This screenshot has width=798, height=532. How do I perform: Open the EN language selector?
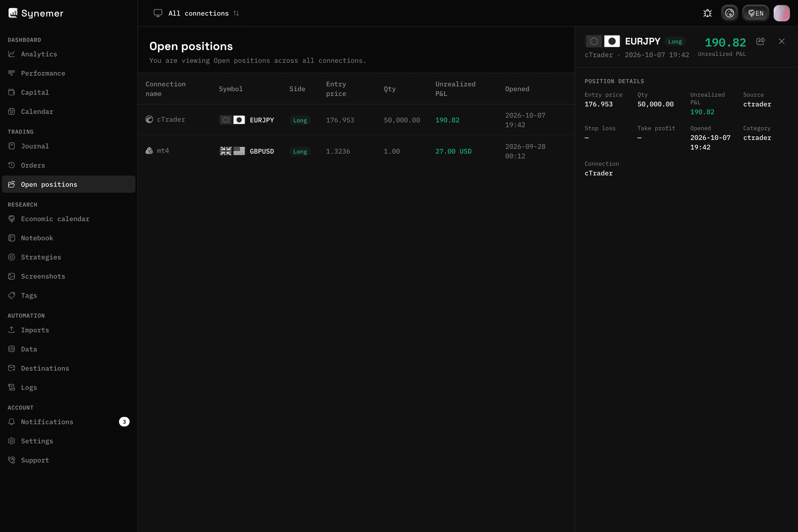click(756, 13)
